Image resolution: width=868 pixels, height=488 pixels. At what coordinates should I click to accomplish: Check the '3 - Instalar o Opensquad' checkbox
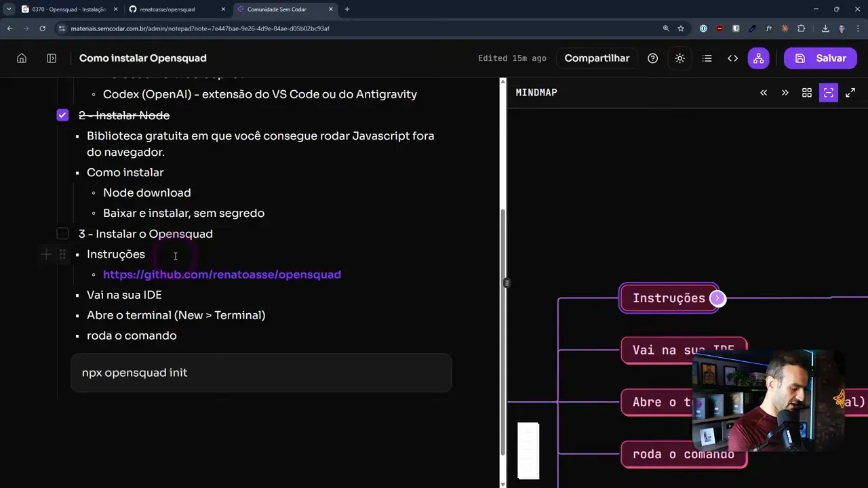[62, 234]
